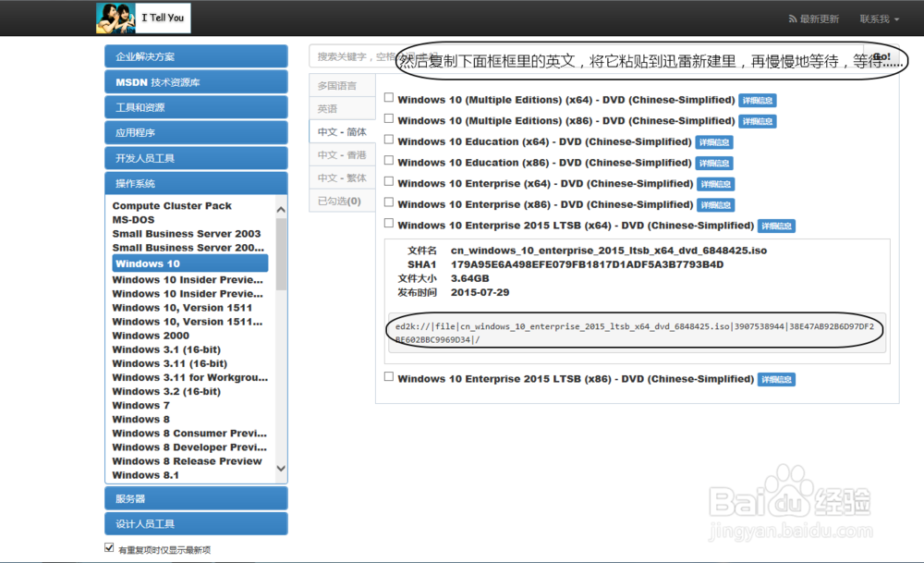This screenshot has width=924, height=563.
Task: Check Enterprise 2015 LTSB x64 checkbox
Action: (x=389, y=223)
